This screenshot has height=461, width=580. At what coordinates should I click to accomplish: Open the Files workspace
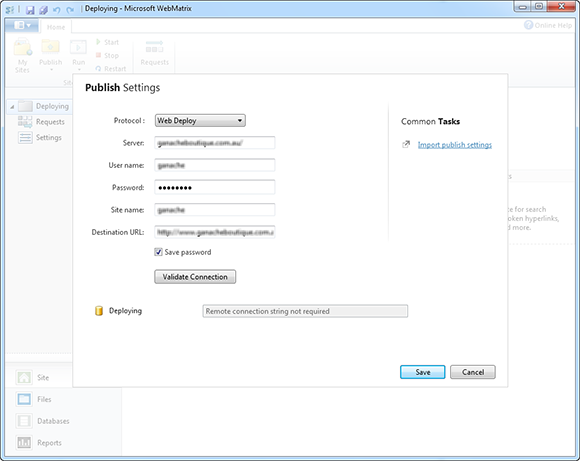(34, 399)
